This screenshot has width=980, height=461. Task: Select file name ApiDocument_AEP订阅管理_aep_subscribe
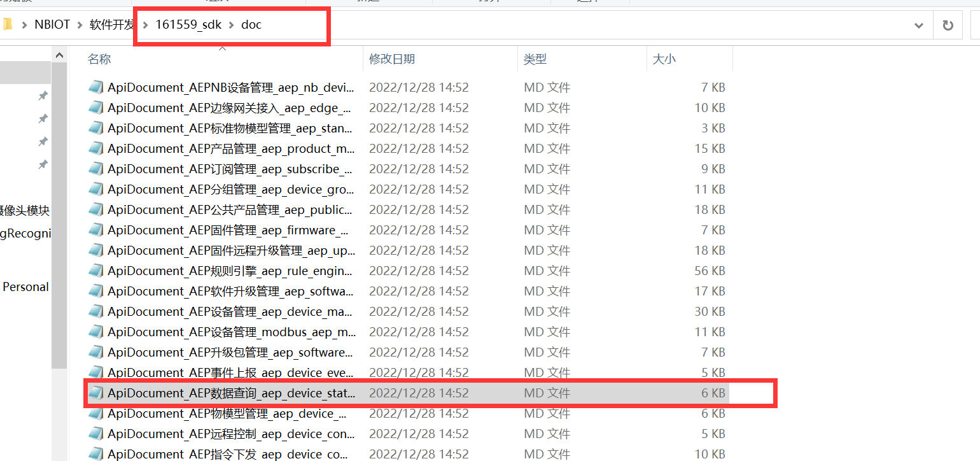tap(230, 169)
